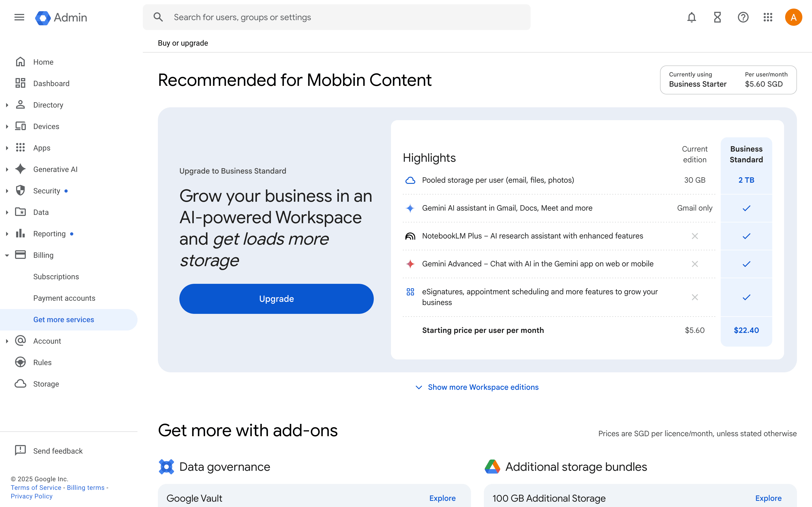
Task: Open the tasks hourglass icon
Action: 717,17
